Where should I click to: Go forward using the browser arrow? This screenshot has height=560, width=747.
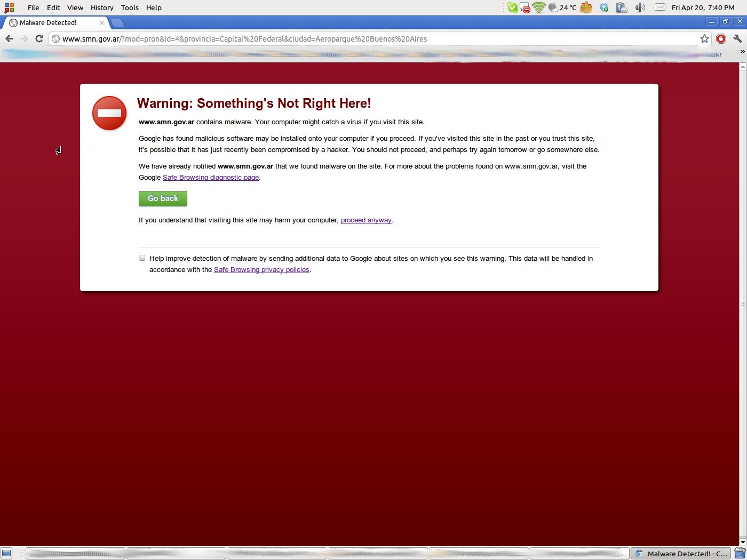click(x=24, y=38)
